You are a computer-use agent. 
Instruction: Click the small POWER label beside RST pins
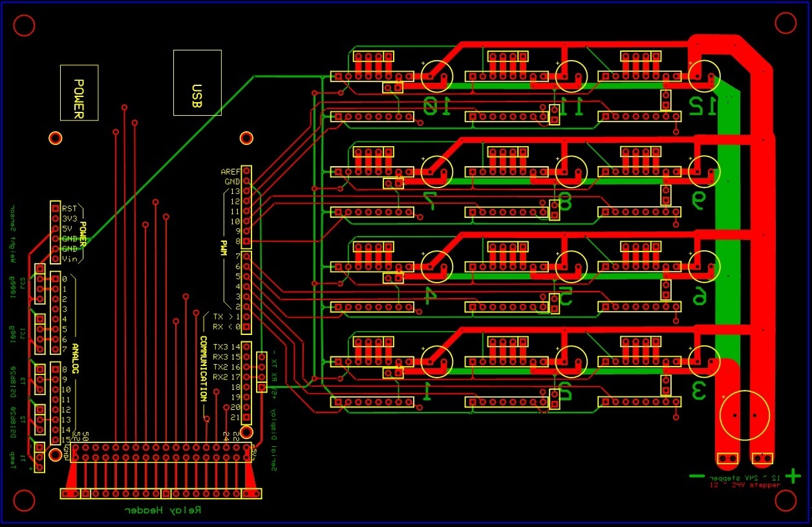point(83,233)
